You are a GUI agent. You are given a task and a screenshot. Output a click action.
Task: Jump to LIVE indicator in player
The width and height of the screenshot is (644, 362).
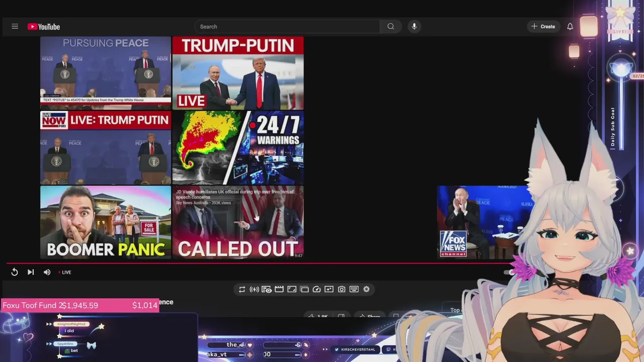(x=65, y=272)
